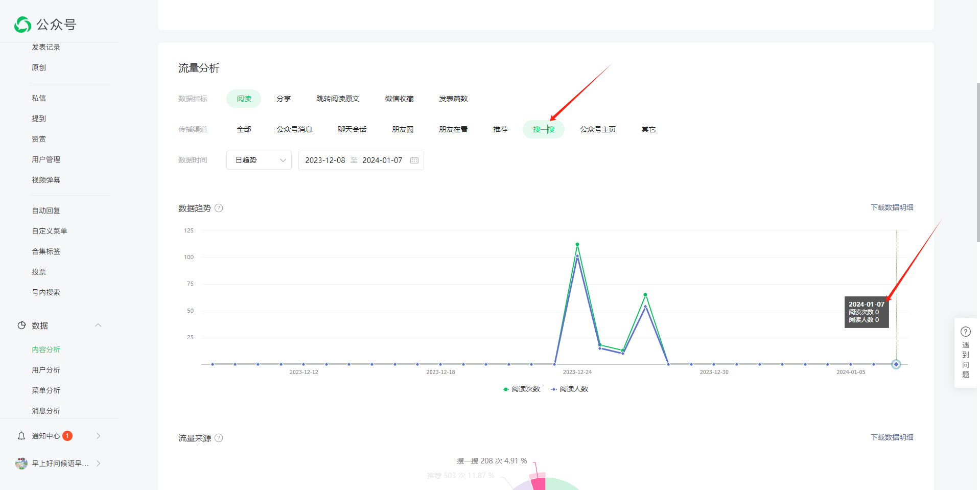Open 号内搜索 in the sidebar

[46, 292]
